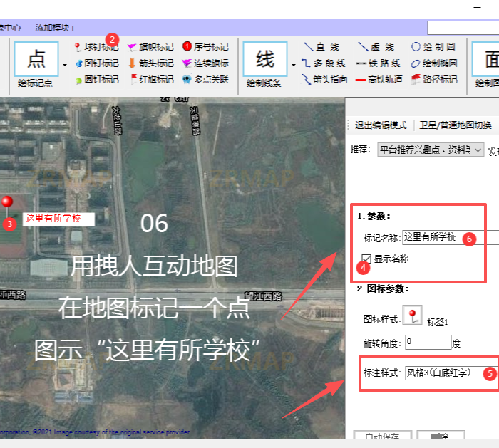Expand the 绘标记点 point tool dropdown arrow
This screenshot has width=499, height=448.
(x=65, y=64)
